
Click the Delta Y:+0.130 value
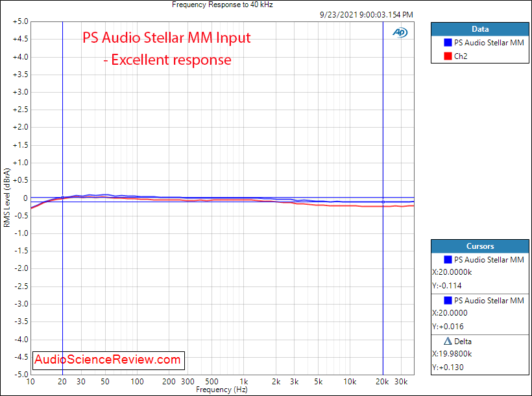[448, 367]
